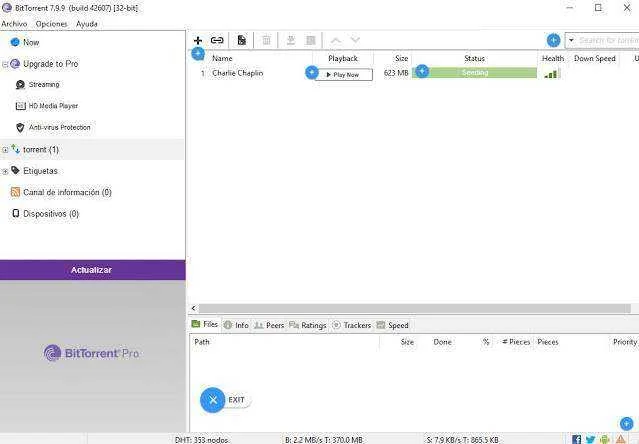Image resolution: width=639 pixels, height=444 pixels.
Task: Click the horizontal scrollbar left arrow
Action: 194,308
